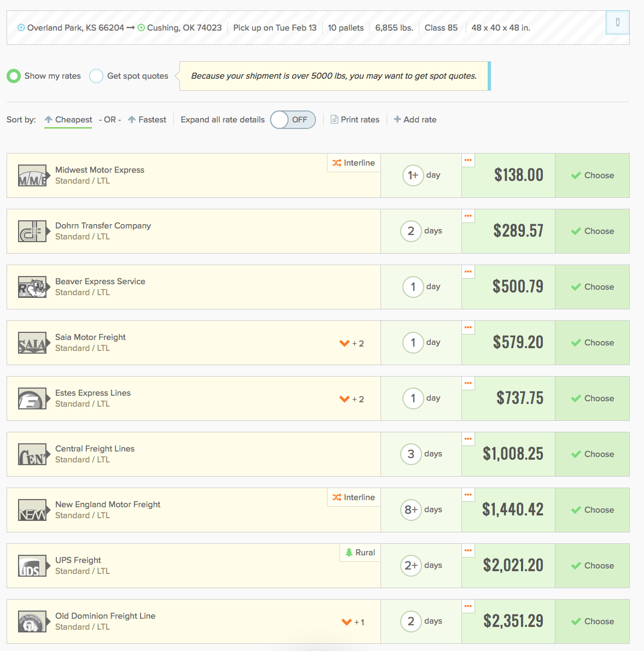This screenshot has height=651, width=644.
Task: Click Add rate link
Action: (x=415, y=120)
